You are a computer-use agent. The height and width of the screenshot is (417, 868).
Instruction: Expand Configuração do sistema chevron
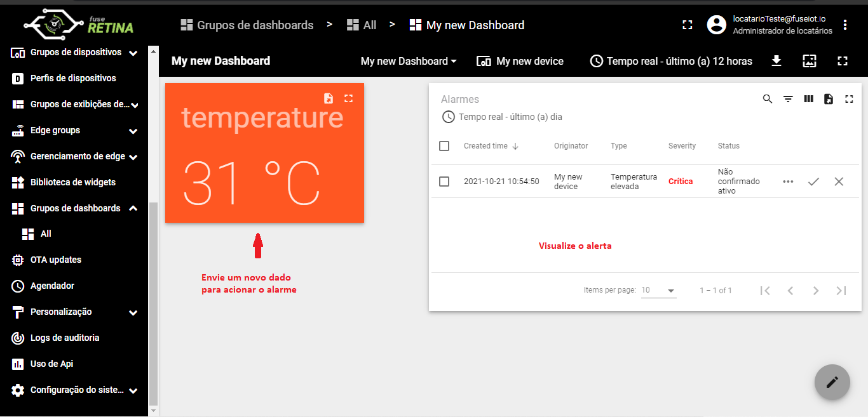pos(133,390)
